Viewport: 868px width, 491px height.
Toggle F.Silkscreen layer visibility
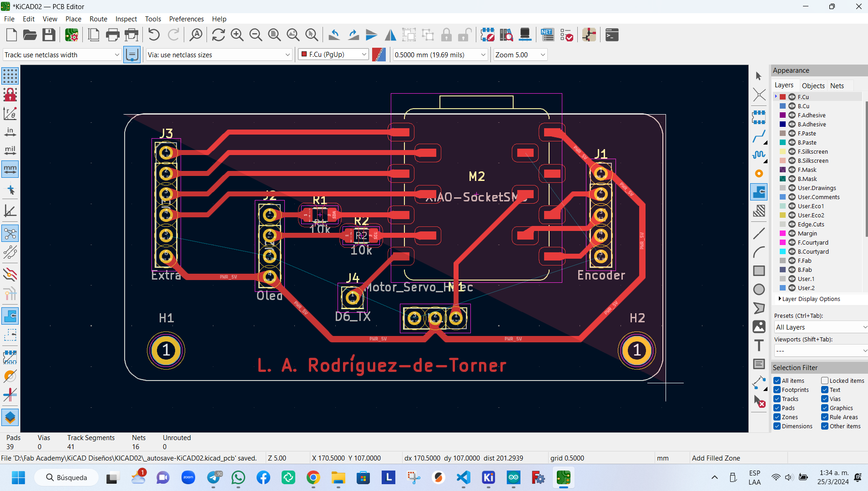[x=792, y=151]
